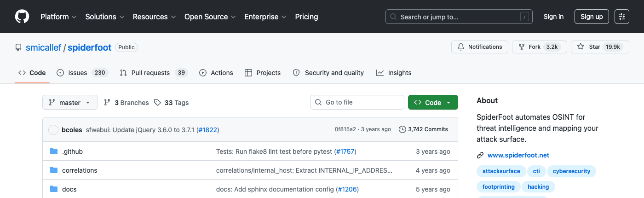Open the Insights tab
This screenshot has width=644, height=198.
click(x=394, y=73)
